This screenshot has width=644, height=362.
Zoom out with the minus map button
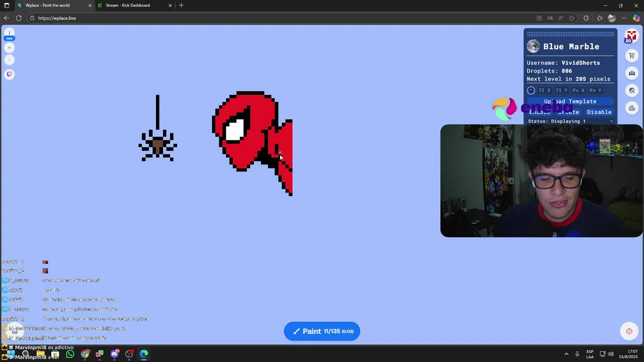(9, 60)
